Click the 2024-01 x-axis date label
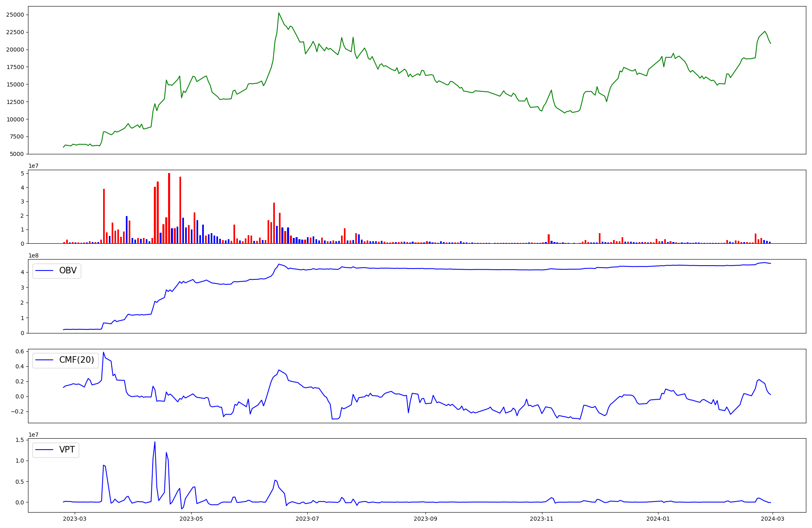The width and height of the screenshot is (812, 528). pos(658,518)
